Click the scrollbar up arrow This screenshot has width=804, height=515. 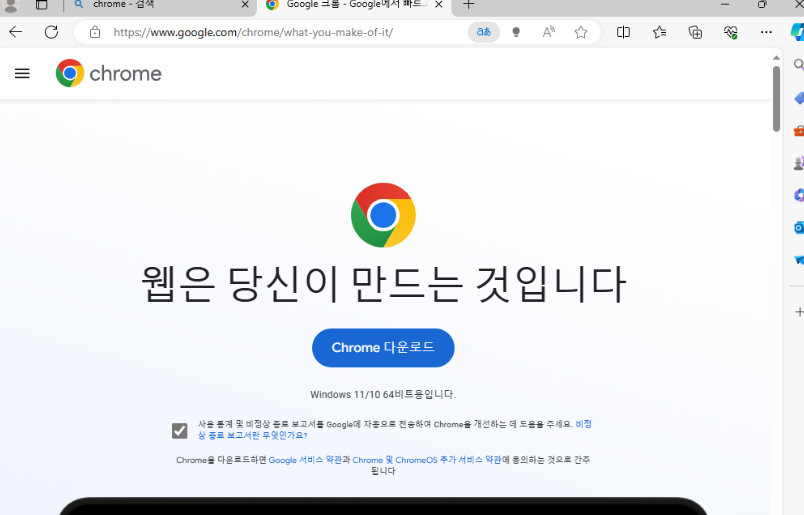click(776, 57)
